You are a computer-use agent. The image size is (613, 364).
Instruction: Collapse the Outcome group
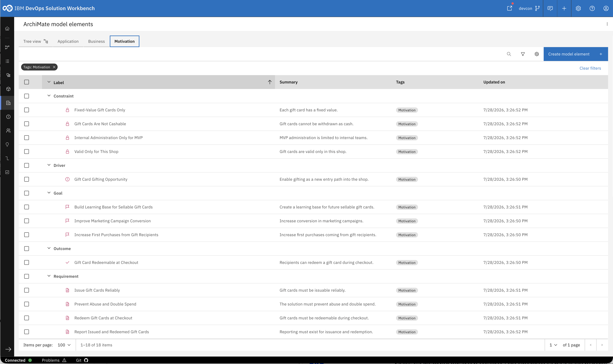click(49, 248)
